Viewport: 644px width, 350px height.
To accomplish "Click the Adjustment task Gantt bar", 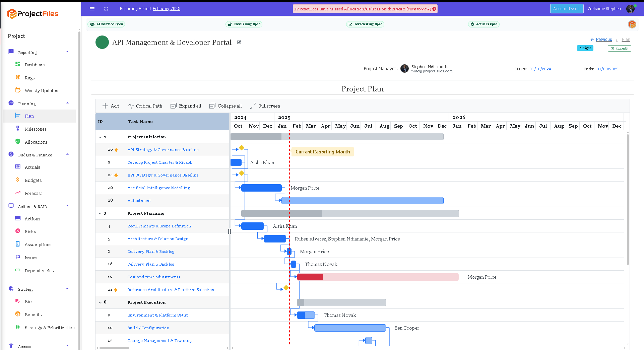I will coord(362,201).
